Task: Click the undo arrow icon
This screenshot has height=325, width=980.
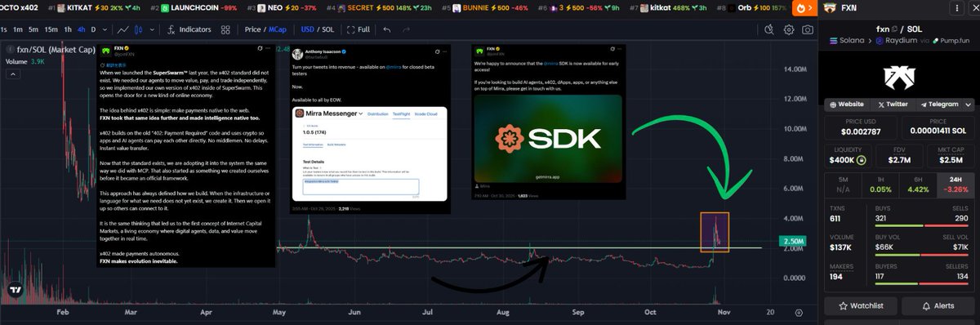Action: 386,29
